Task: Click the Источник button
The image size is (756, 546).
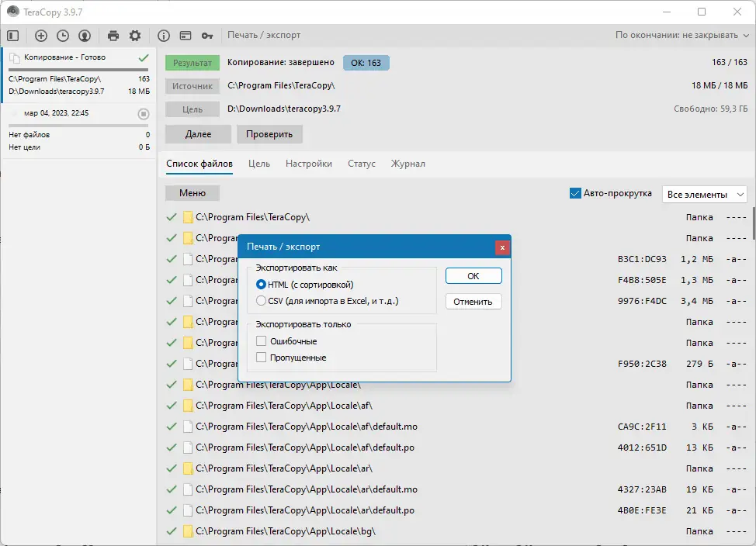Action: click(192, 86)
